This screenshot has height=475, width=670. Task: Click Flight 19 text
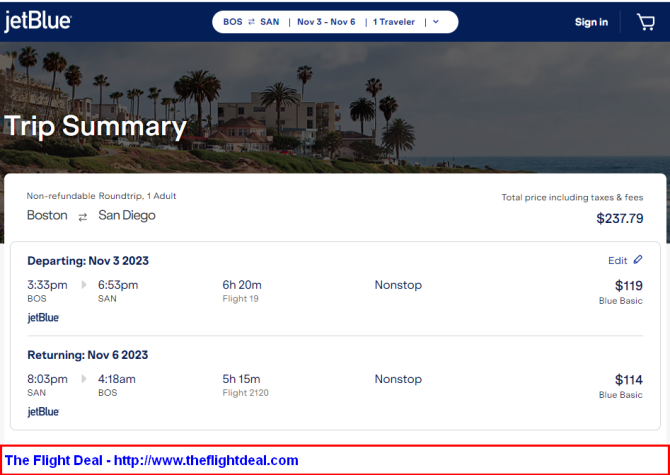click(x=240, y=299)
